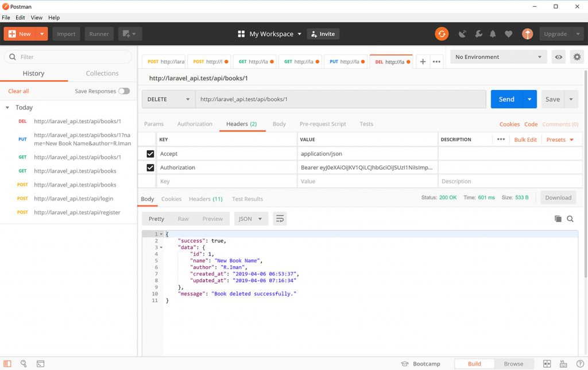
Task: Open the satellite interceptor icon
Action: pyautogui.click(x=462, y=34)
